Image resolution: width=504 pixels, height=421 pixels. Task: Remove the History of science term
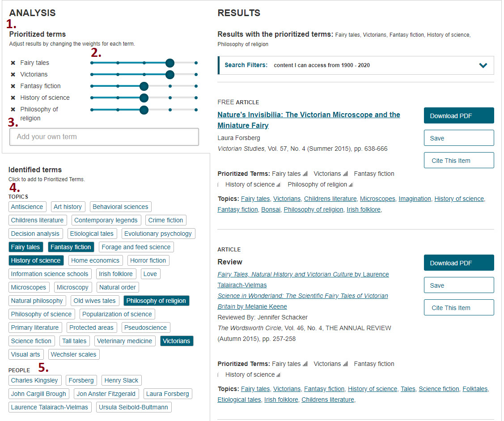(13, 98)
